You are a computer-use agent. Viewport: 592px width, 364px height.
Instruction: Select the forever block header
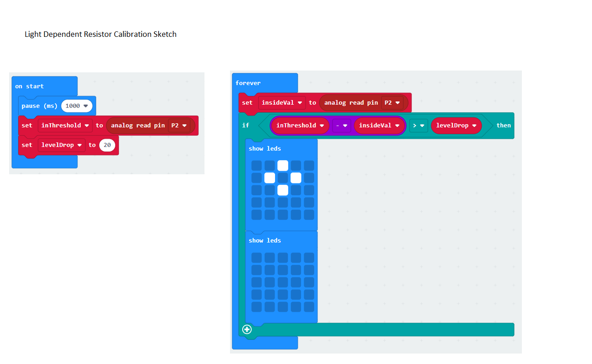[x=248, y=82]
